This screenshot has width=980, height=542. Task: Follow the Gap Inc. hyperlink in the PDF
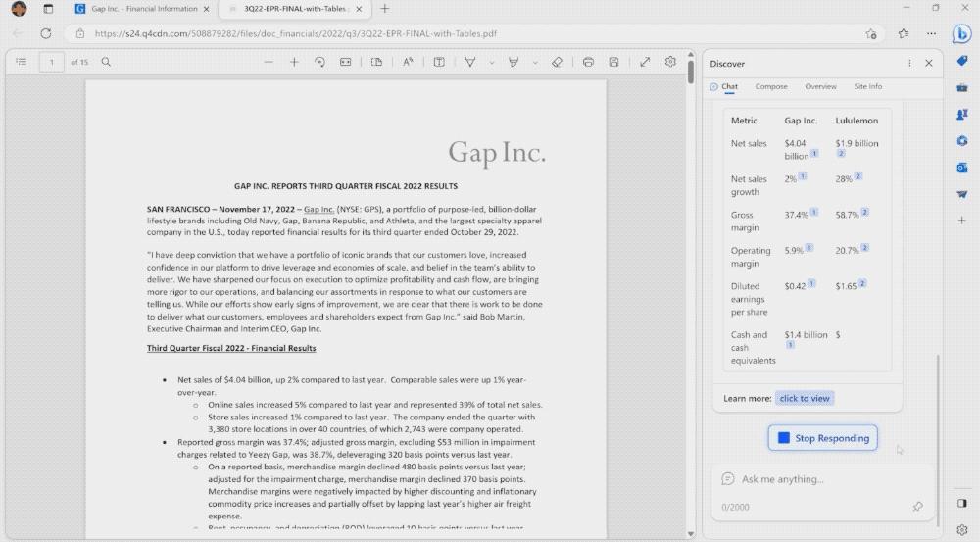click(x=318, y=209)
